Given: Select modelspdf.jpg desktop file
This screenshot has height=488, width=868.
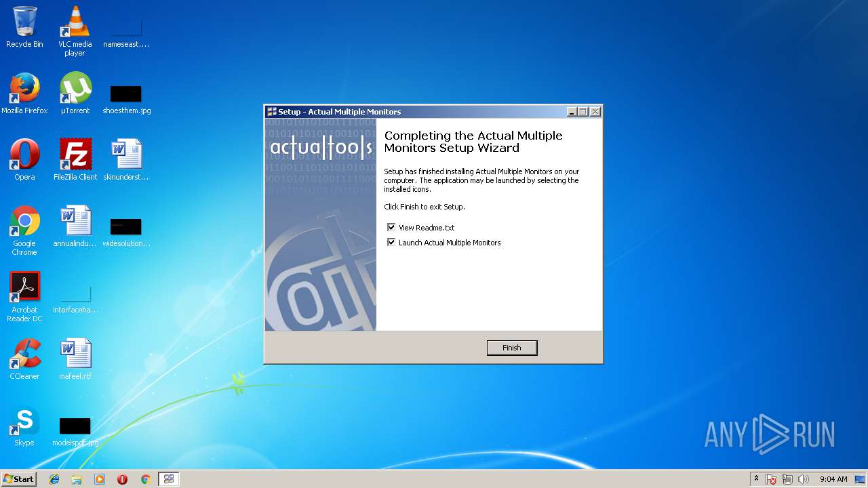Looking at the screenshot, I should pyautogui.click(x=75, y=431).
